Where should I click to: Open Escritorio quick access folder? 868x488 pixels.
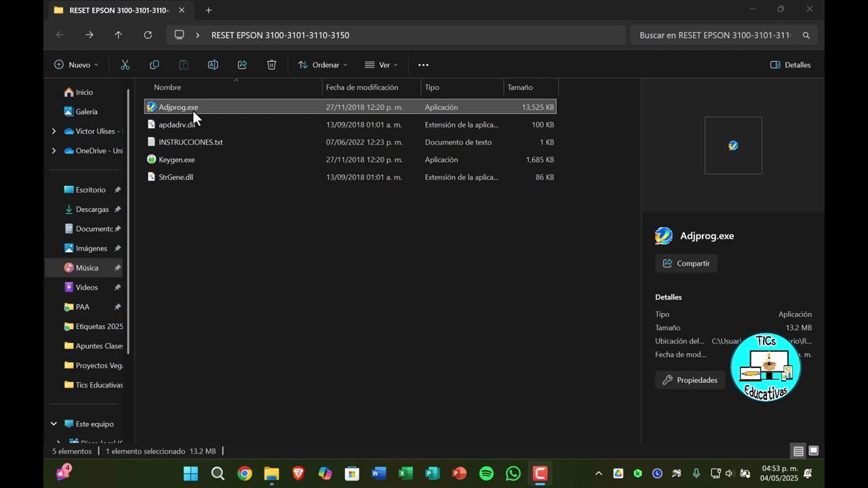90,190
